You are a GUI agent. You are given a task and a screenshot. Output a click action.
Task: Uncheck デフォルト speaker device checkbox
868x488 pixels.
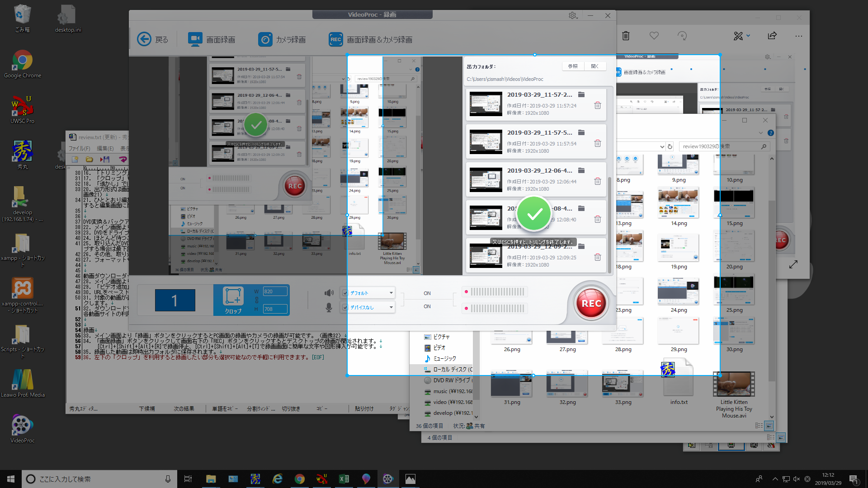pos(345,293)
